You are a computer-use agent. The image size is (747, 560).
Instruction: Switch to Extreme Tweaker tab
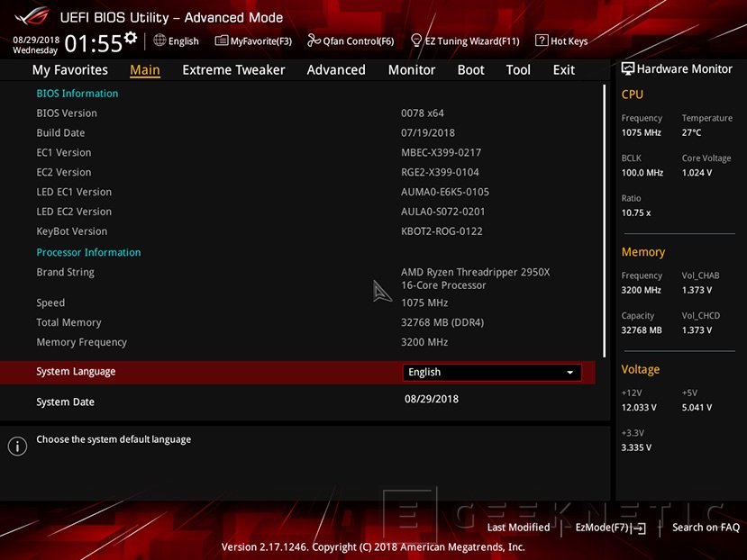[x=233, y=70]
